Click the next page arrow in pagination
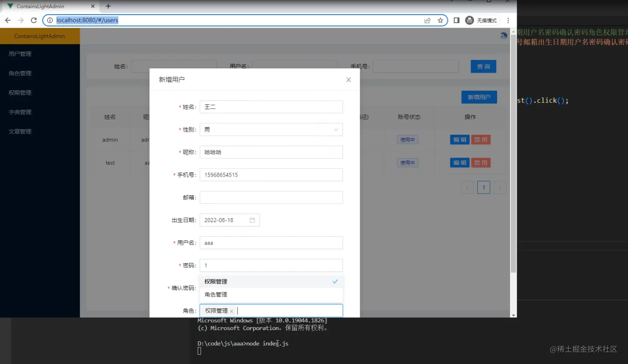The image size is (628, 364). click(x=500, y=187)
